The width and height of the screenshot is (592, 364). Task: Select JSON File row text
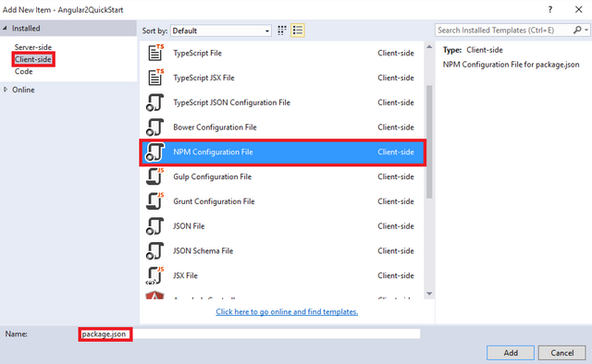189,226
